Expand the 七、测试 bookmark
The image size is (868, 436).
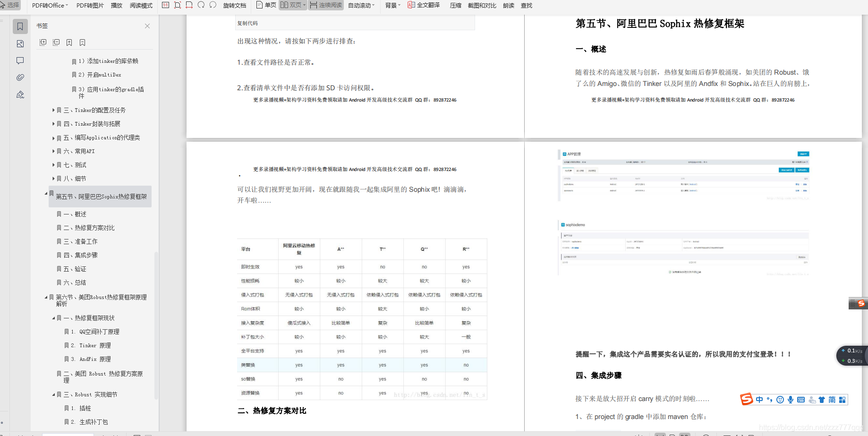(x=53, y=165)
